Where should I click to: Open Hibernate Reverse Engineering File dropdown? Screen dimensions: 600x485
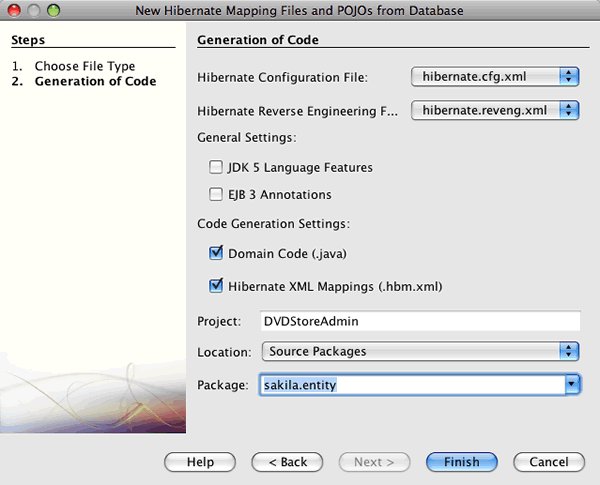495,110
